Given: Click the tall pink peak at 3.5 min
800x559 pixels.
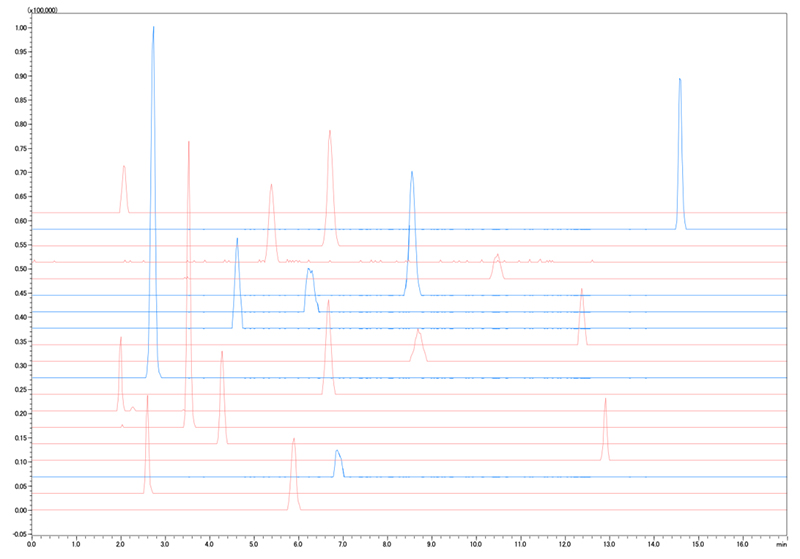Looking at the screenshot, I should point(188,144).
